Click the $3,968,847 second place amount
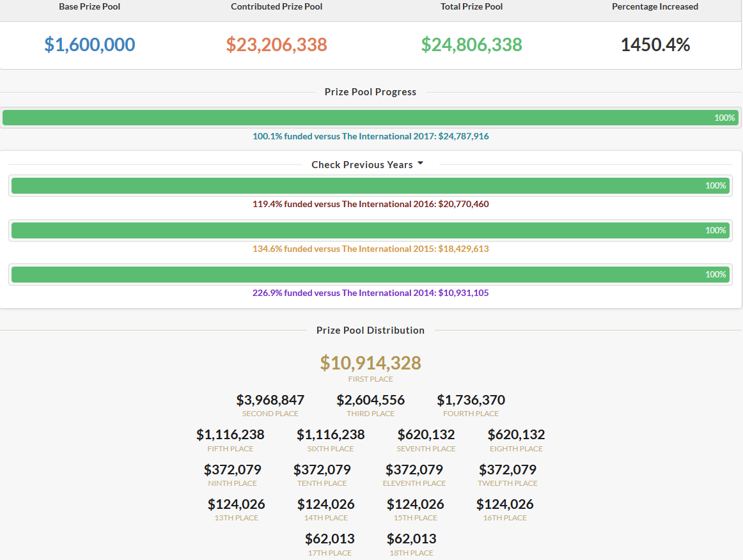The width and height of the screenshot is (743, 560). (x=270, y=400)
